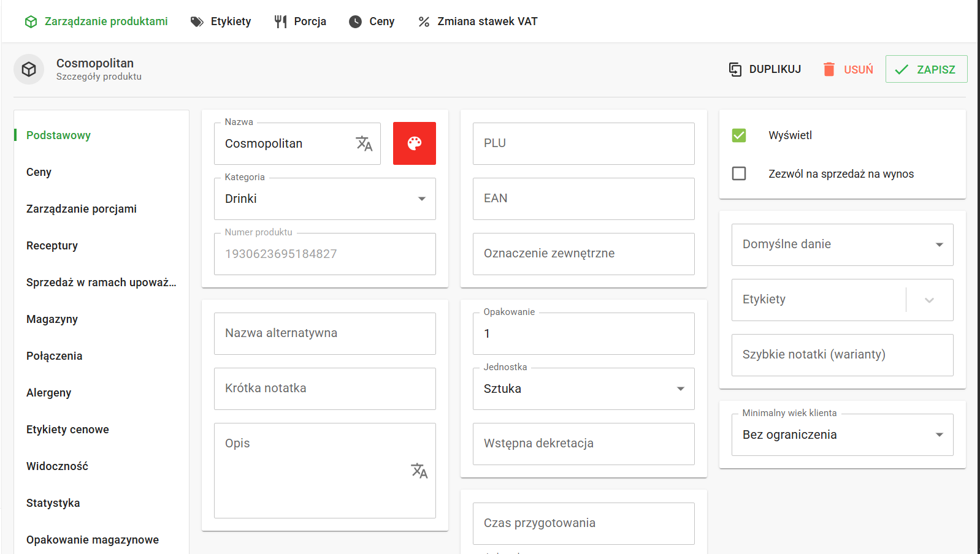
Task: Open the Kategoria dropdown showing Drinki
Action: tap(324, 199)
